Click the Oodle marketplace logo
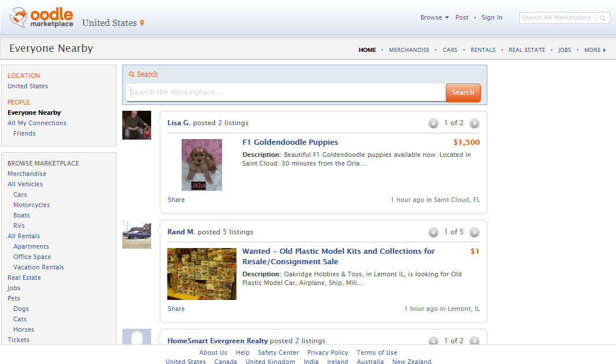Image resolution: width=616 pixels, height=364 pixels. coord(42,18)
